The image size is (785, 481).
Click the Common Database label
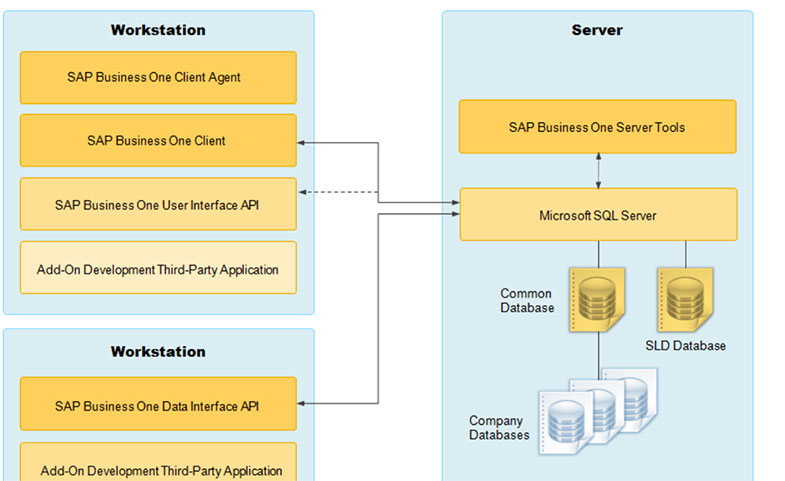[527, 300]
